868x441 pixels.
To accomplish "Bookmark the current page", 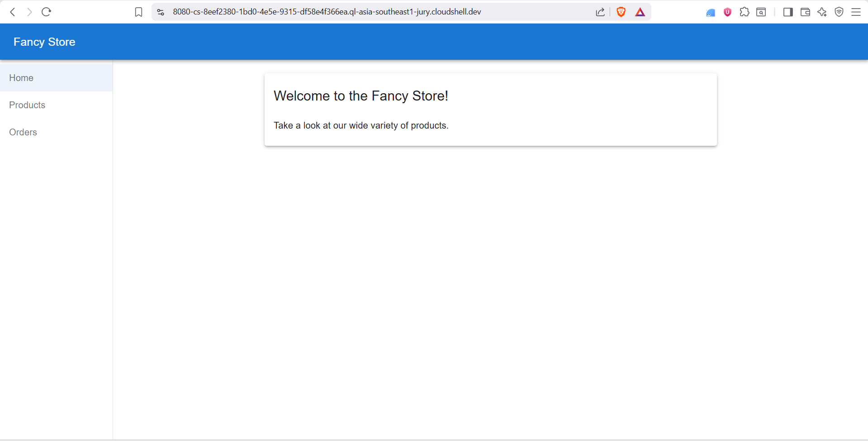I will 138,12.
